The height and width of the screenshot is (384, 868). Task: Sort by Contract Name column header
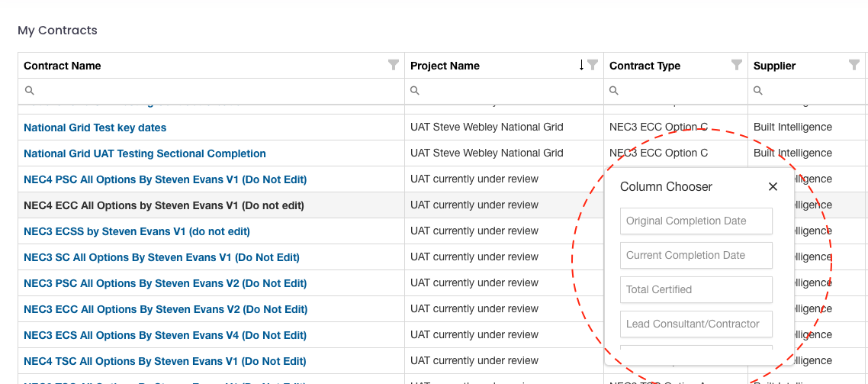point(62,66)
